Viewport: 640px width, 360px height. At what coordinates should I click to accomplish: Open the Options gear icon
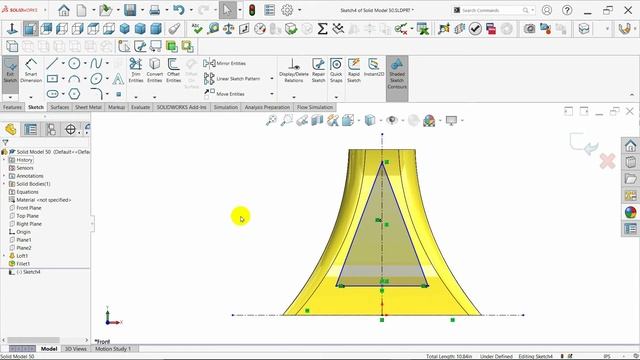[287, 10]
